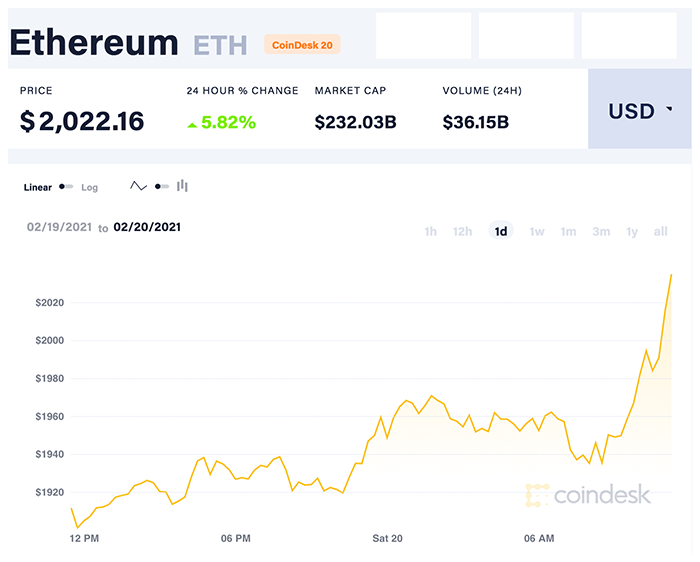
Task: Toggle the line/candlestick chart switch
Action: 161,186
